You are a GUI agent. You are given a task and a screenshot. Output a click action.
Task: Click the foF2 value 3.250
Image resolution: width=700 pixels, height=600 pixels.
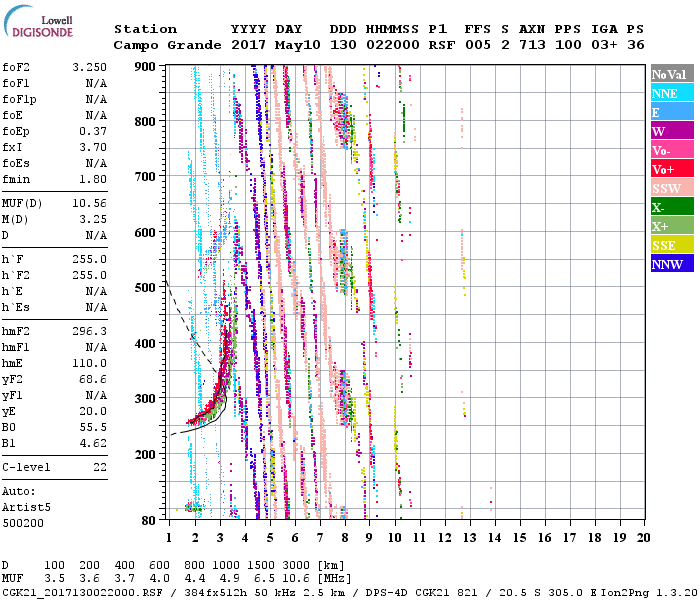tap(91, 65)
